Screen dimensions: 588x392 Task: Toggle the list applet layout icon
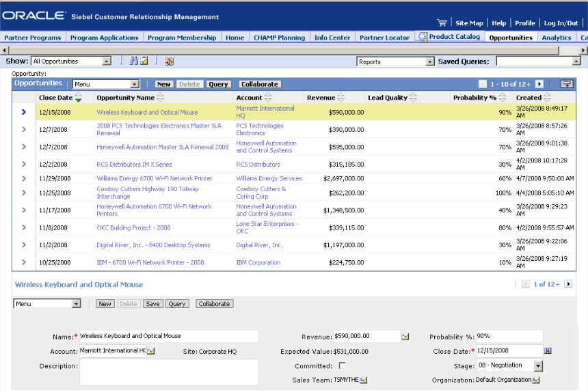pyautogui.click(x=567, y=84)
